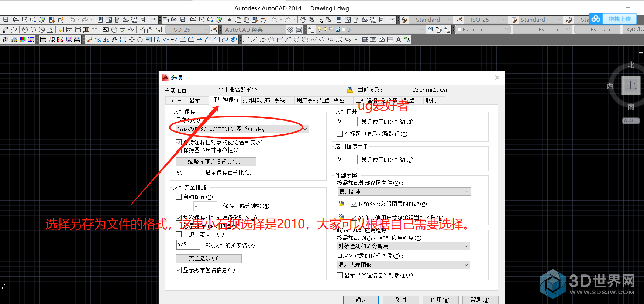Open the 对象检测和命令调用 dropdown
Image resolution: width=644 pixels, height=304 pixels.
pos(403,246)
